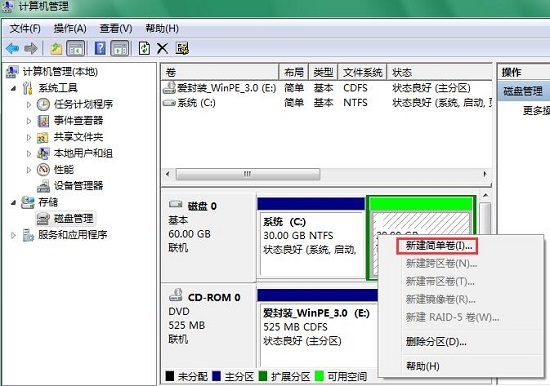Click 60.00 GB under 磁盘 0
550x386 pixels.
tap(189, 234)
